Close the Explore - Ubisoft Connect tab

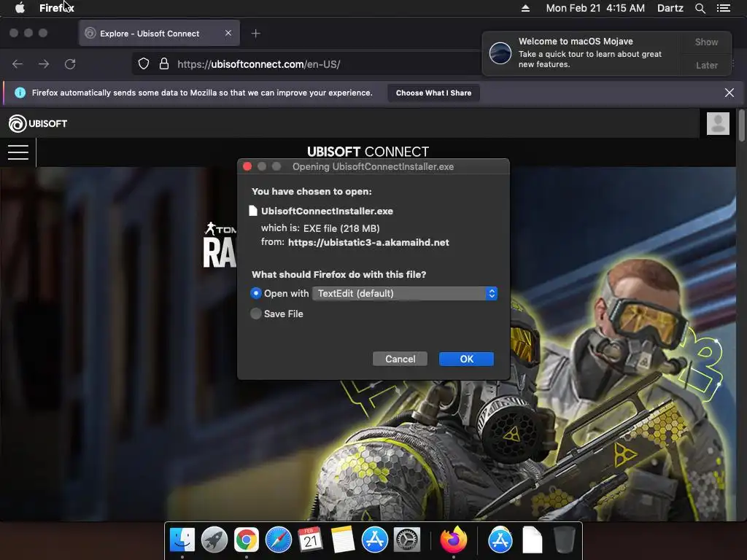(x=228, y=33)
